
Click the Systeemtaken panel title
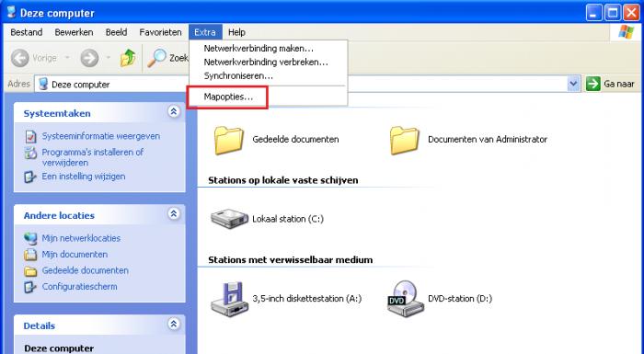[57, 114]
